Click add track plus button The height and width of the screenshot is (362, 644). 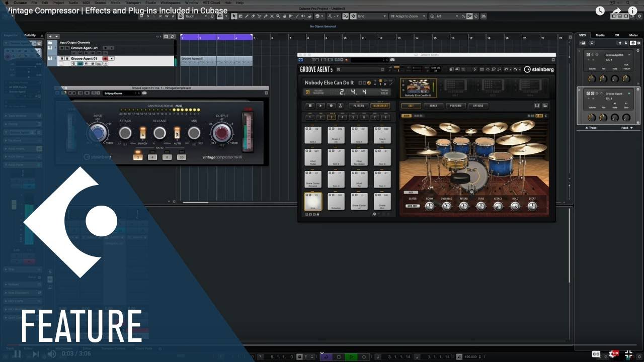50,37
